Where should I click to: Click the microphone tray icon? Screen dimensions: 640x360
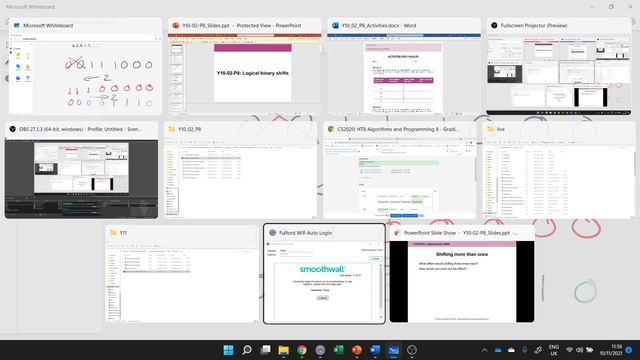click(524, 350)
